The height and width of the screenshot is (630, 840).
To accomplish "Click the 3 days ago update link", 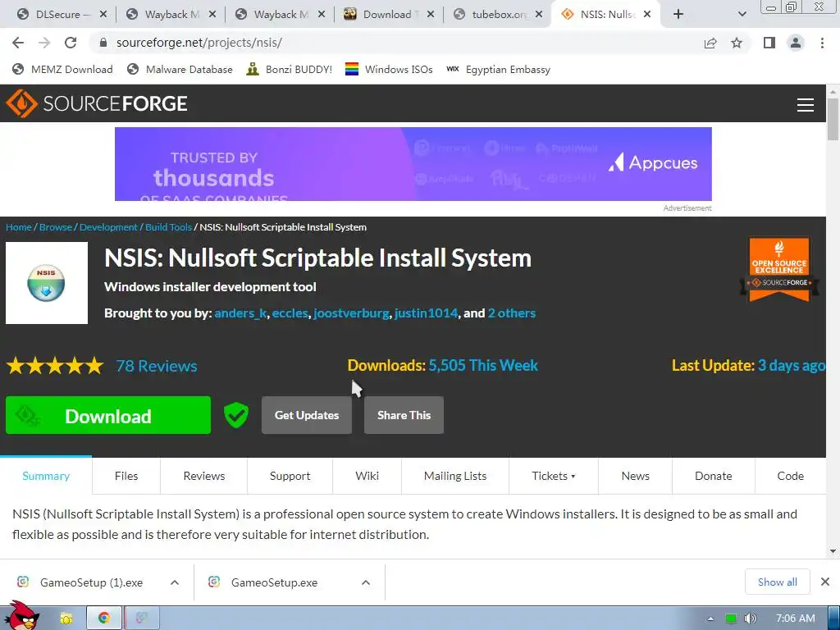I will point(792,365).
